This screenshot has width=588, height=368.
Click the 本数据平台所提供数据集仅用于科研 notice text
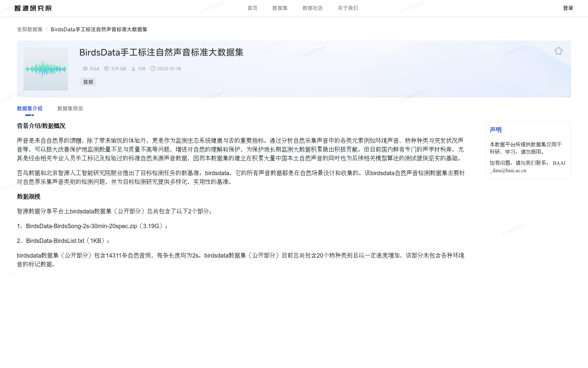pos(526,148)
